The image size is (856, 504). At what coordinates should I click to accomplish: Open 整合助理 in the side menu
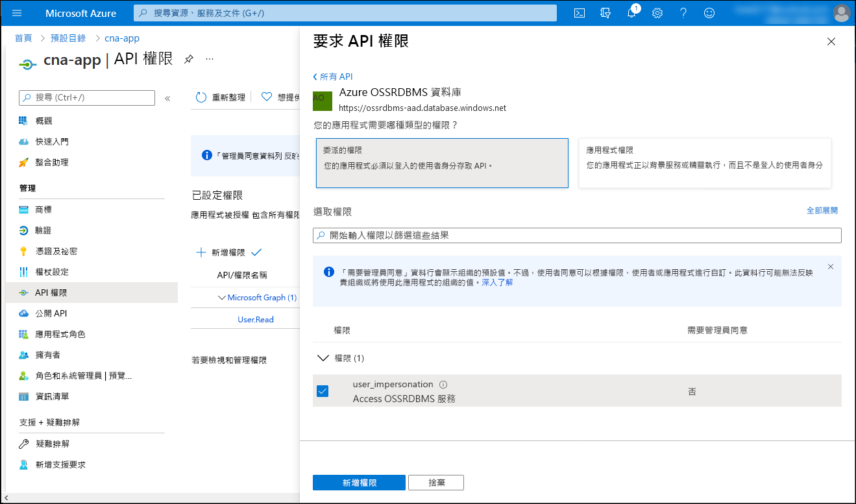pyautogui.click(x=52, y=162)
